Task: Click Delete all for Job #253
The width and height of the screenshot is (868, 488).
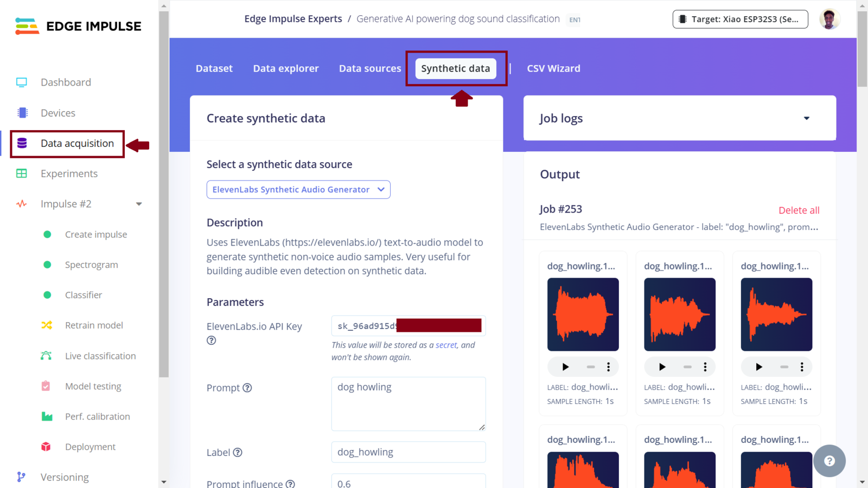Action: pyautogui.click(x=799, y=210)
